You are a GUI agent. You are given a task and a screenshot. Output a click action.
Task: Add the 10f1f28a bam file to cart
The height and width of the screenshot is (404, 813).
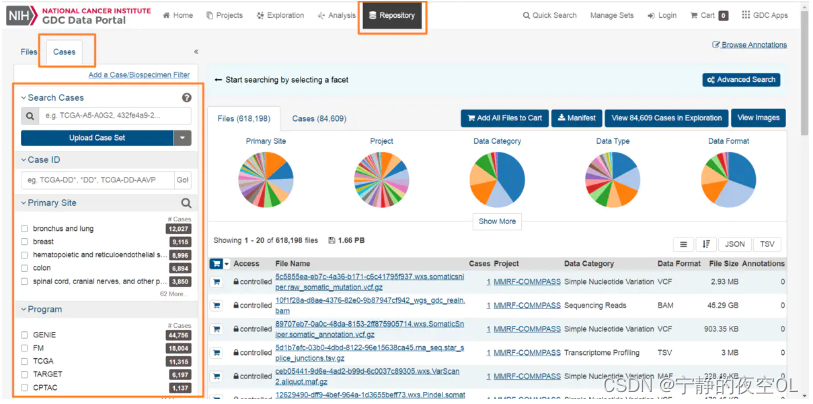pyautogui.click(x=216, y=305)
